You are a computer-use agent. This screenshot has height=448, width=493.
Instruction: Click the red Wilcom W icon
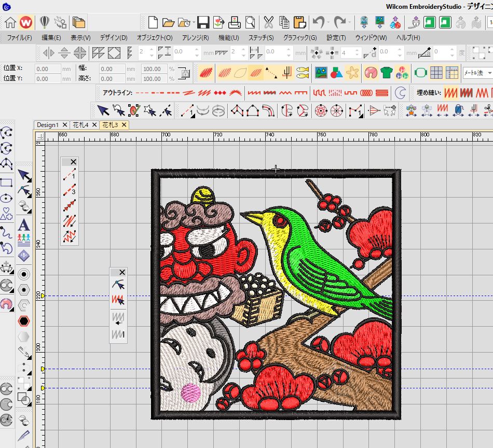coord(26,23)
